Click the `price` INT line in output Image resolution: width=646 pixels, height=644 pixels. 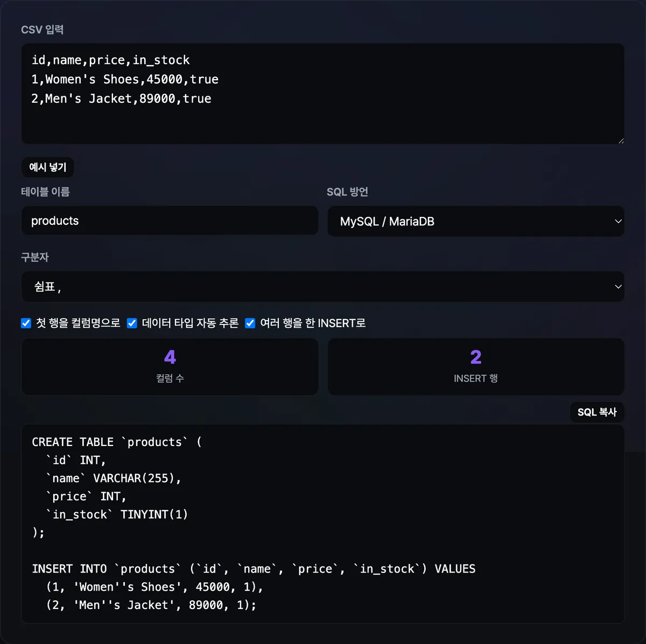(86, 497)
